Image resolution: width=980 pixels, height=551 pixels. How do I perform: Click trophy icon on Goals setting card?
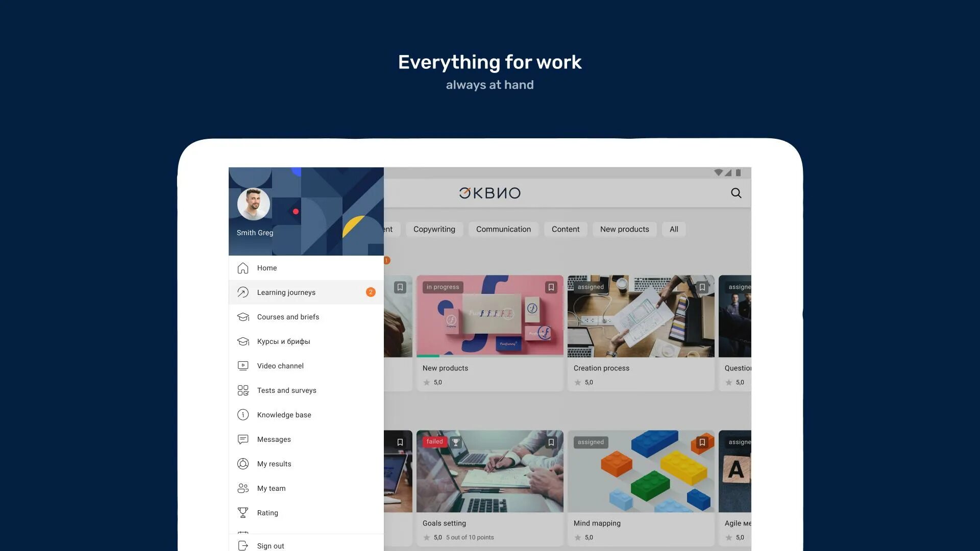coord(456,442)
